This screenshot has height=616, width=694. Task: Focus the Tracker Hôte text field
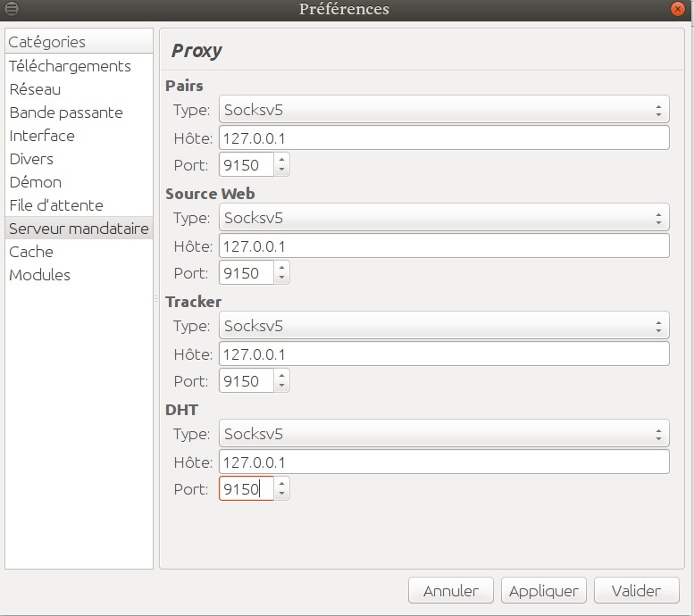pyautogui.click(x=444, y=354)
